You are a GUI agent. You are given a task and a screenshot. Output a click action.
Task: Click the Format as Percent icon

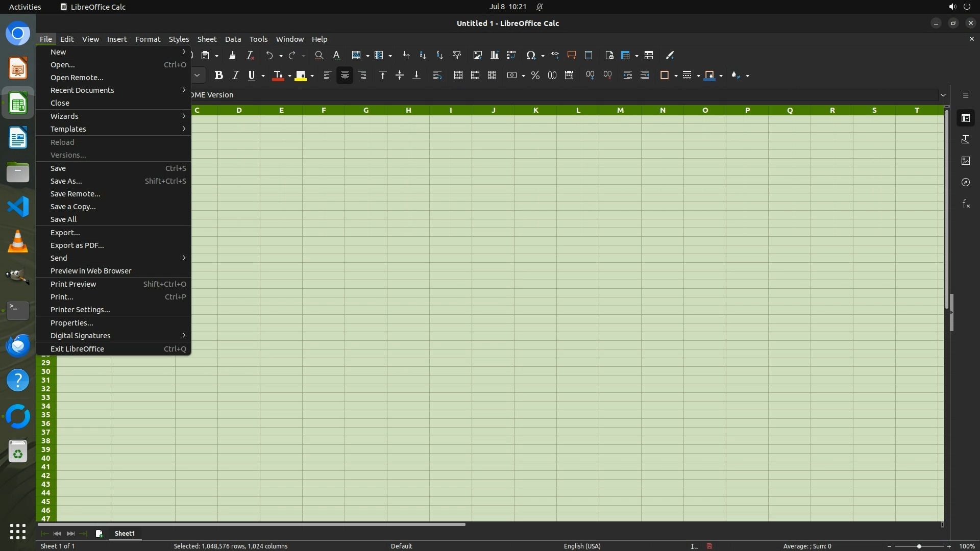pos(535,76)
